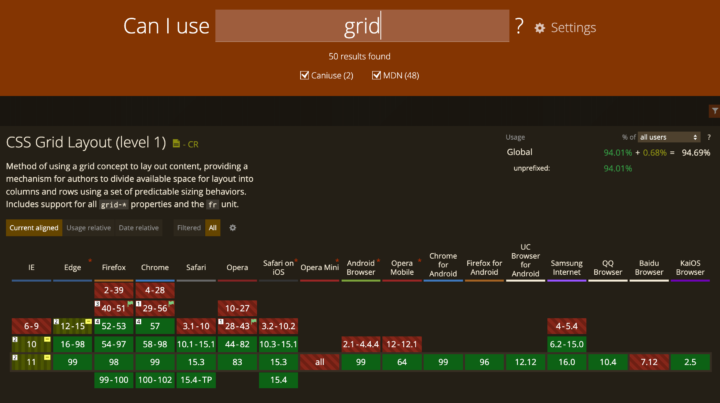Select the Firefox 99-100 cell

click(113, 380)
